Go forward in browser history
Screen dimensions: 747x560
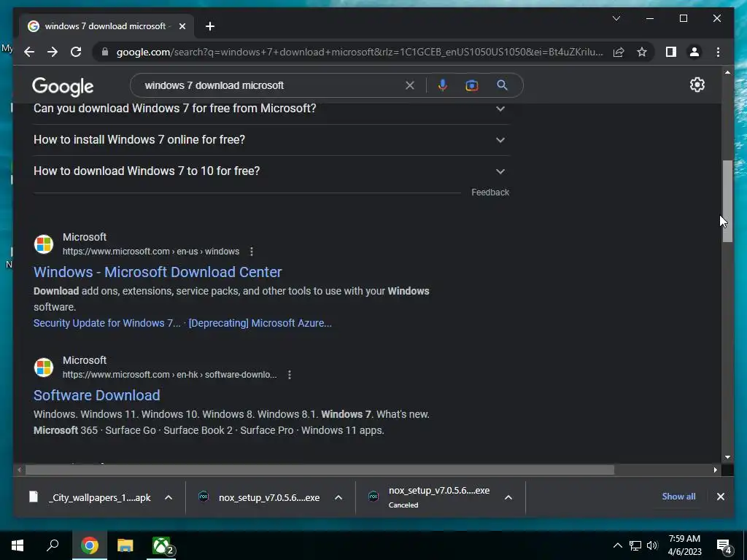53,52
